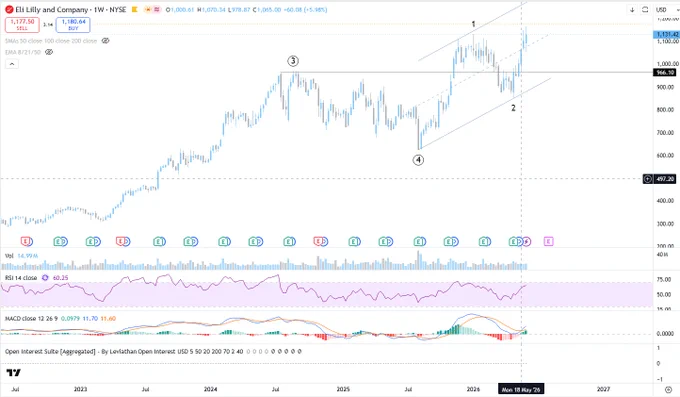Click the looping-arrows icon beside USD
The height and width of the screenshot is (397, 680).
point(645,10)
